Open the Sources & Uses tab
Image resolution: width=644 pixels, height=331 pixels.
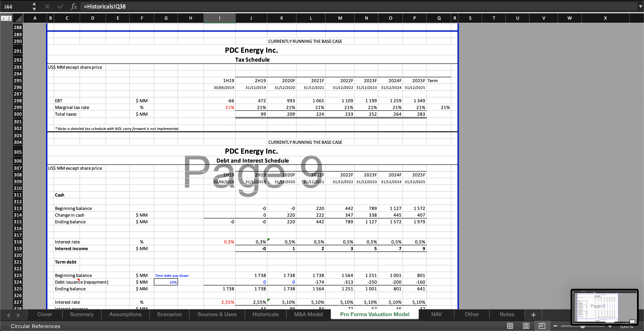[217, 314]
